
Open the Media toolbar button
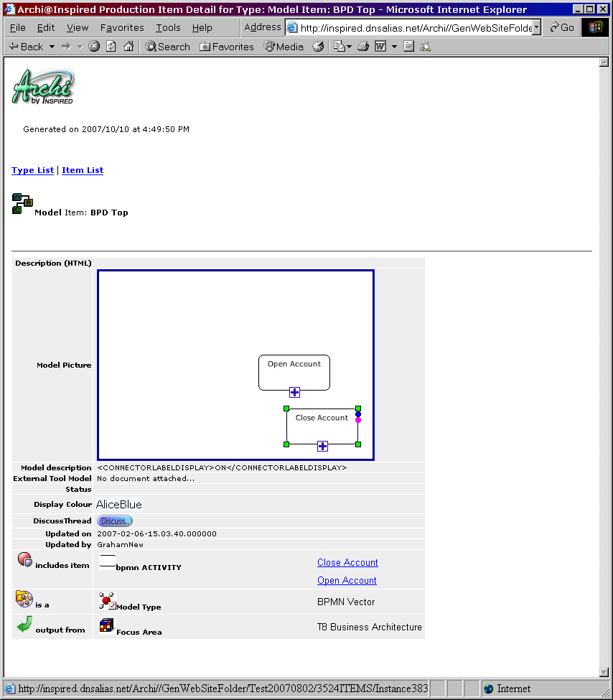[284, 47]
